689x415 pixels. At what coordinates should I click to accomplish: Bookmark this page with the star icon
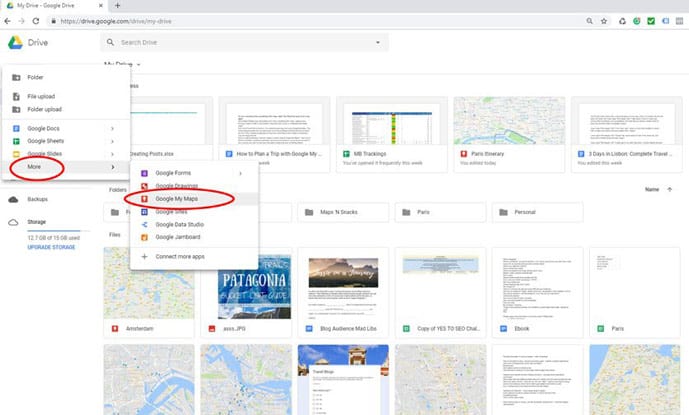coord(604,21)
